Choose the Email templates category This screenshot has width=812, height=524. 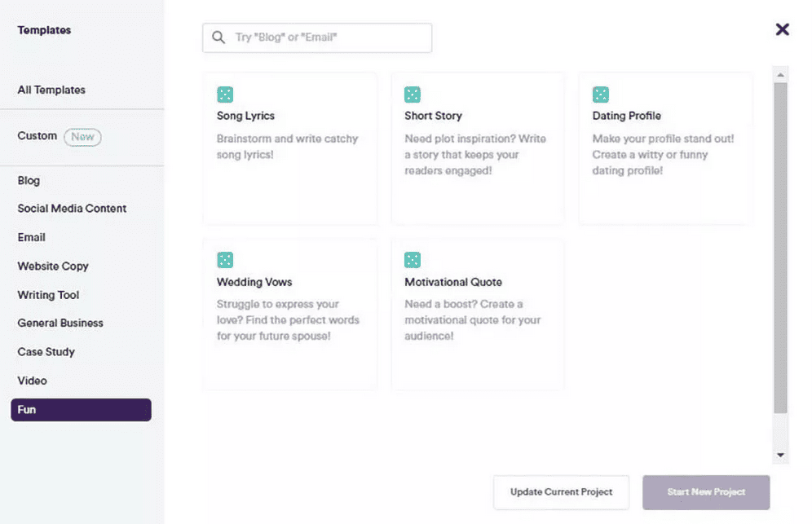click(32, 237)
